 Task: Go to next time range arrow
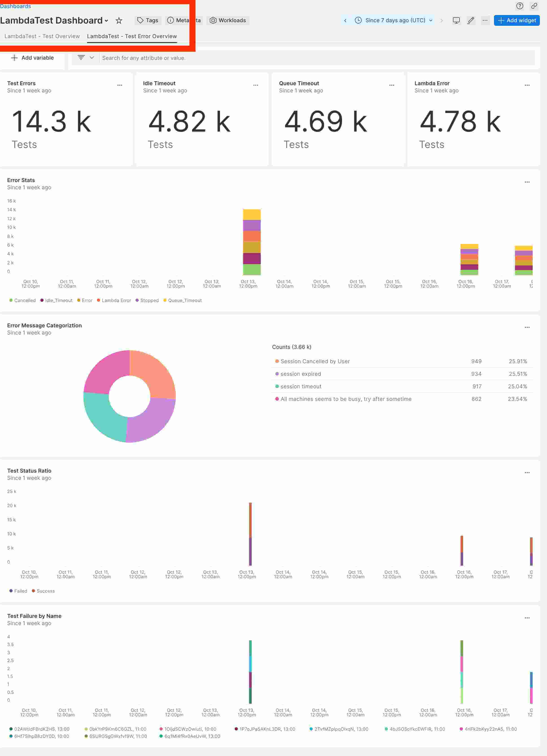pos(441,20)
